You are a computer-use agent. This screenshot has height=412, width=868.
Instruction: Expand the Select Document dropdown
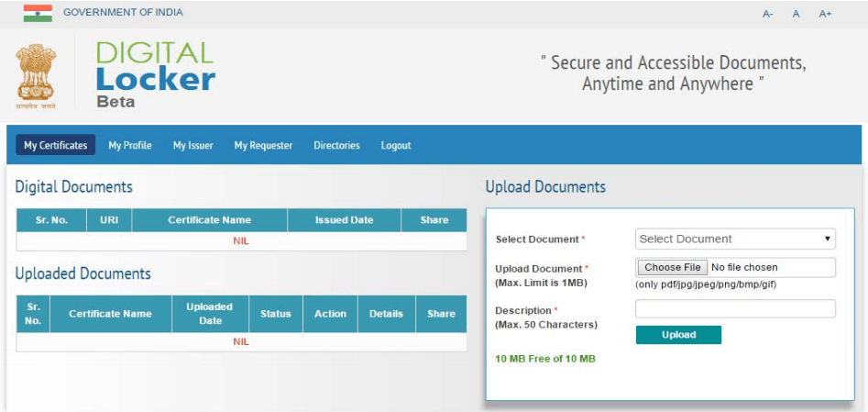735,239
